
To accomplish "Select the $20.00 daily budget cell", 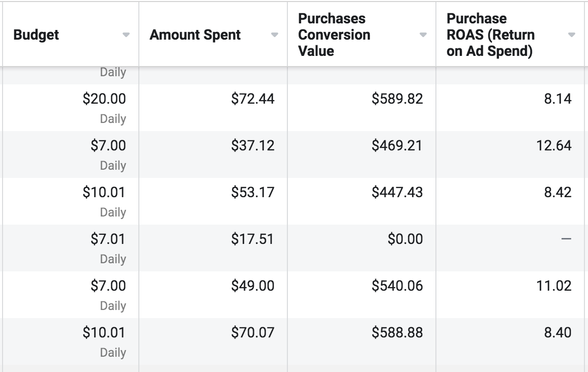I will point(71,108).
